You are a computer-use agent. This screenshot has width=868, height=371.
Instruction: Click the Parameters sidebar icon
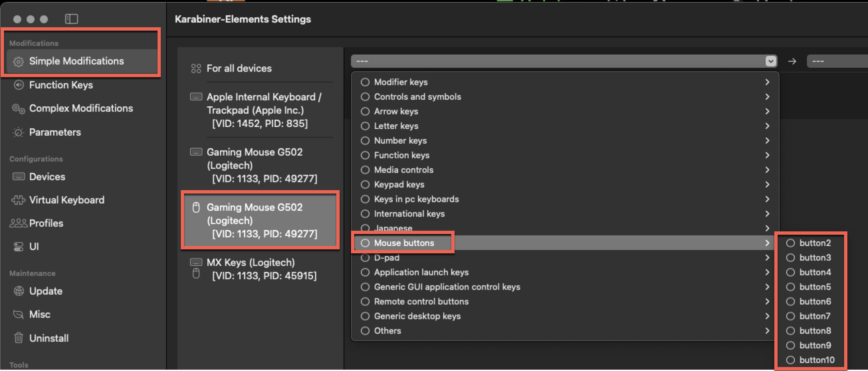point(19,132)
